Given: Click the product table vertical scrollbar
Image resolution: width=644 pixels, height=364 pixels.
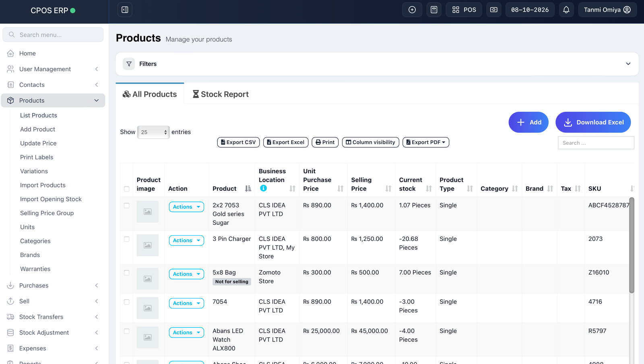Looking at the screenshot, I should [x=632, y=245].
